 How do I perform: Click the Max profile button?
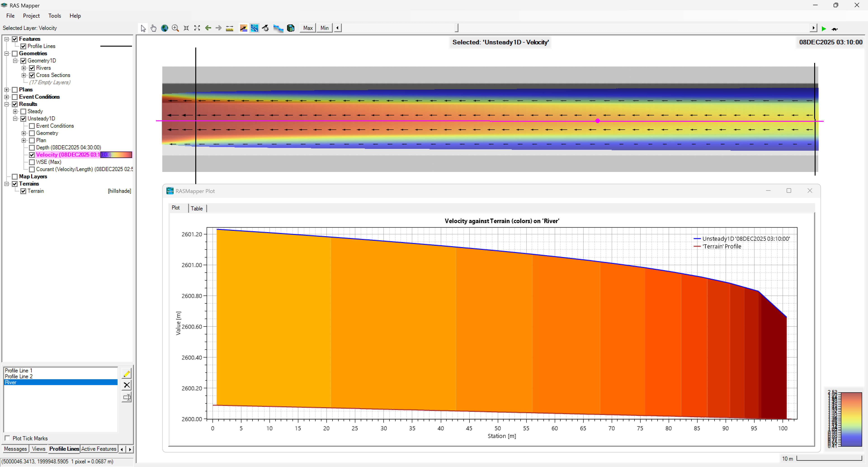pyautogui.click(x=308, y=28)
